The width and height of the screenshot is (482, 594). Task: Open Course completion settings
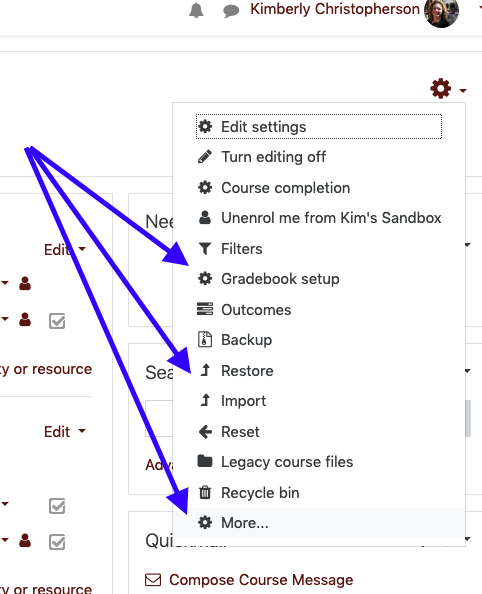285,188
